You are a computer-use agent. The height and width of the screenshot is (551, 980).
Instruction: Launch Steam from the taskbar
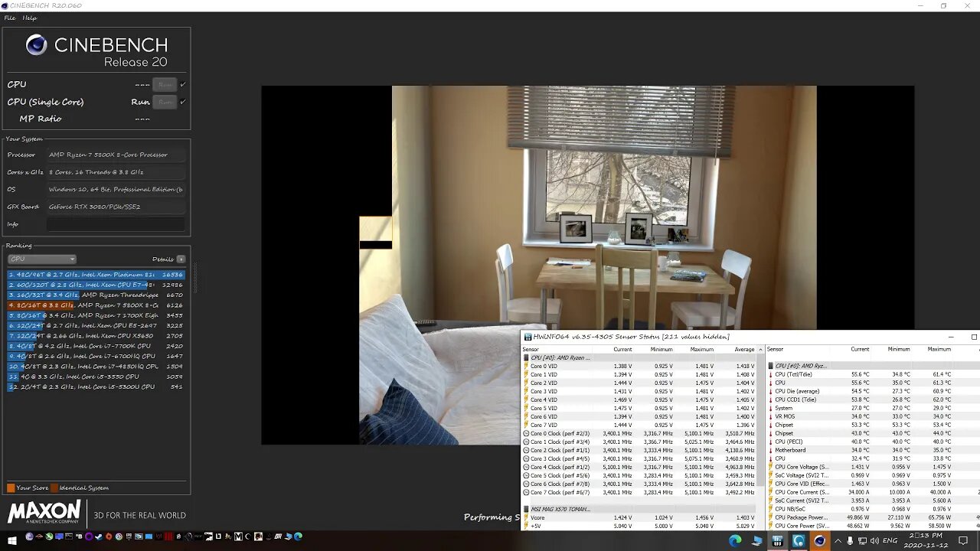(x=99, y=536)
